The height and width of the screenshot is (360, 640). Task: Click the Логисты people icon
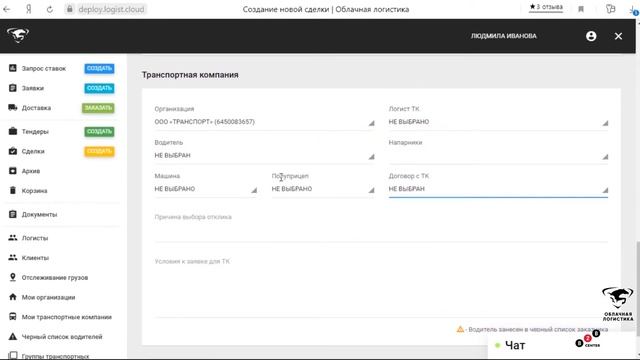click(13, 238)
